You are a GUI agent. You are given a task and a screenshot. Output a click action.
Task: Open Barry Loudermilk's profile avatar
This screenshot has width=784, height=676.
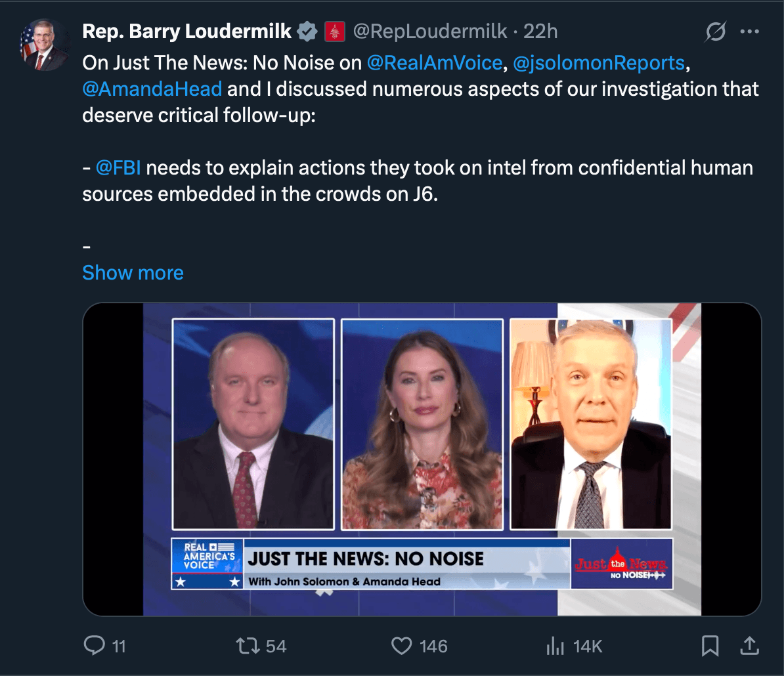(x=45, y=45)
